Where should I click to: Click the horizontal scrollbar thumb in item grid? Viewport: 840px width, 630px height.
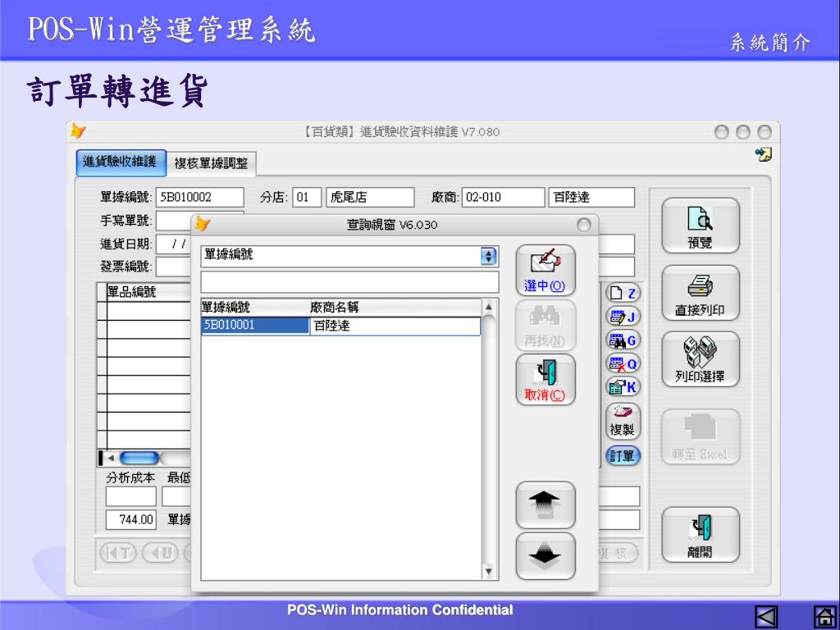(139, 458)
